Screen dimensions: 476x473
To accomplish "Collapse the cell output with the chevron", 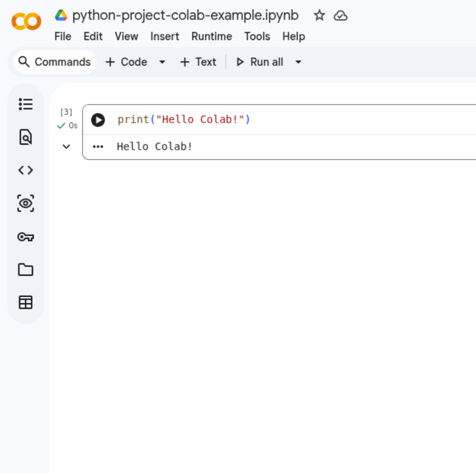I will point(66,147).
